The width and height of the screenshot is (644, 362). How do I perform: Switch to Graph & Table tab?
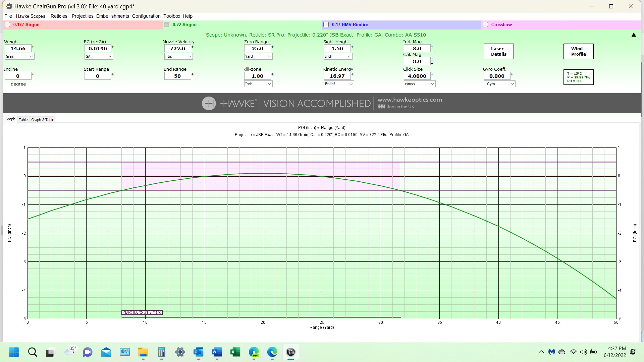43,120
